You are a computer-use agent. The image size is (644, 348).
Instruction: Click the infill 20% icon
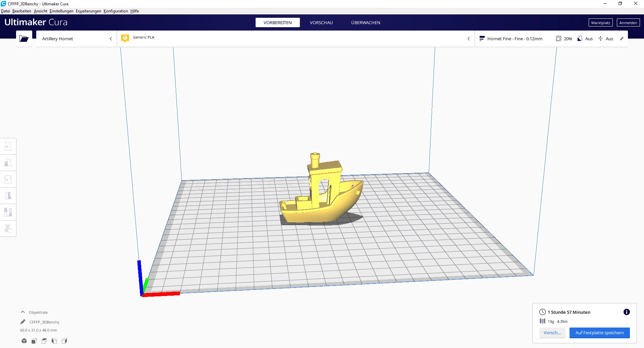[558, 39]
